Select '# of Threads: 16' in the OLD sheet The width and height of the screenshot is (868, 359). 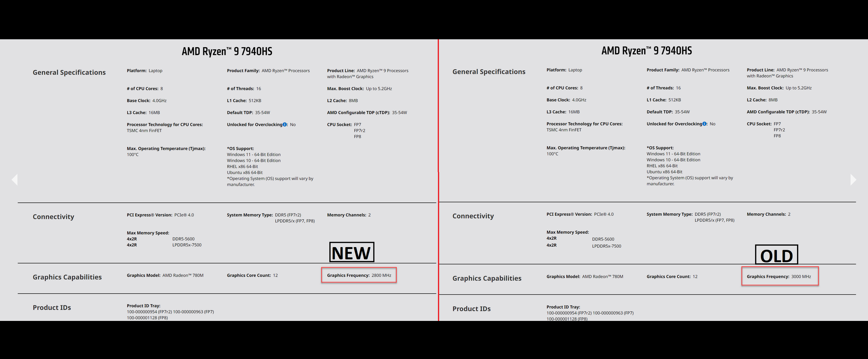point(664,88)
